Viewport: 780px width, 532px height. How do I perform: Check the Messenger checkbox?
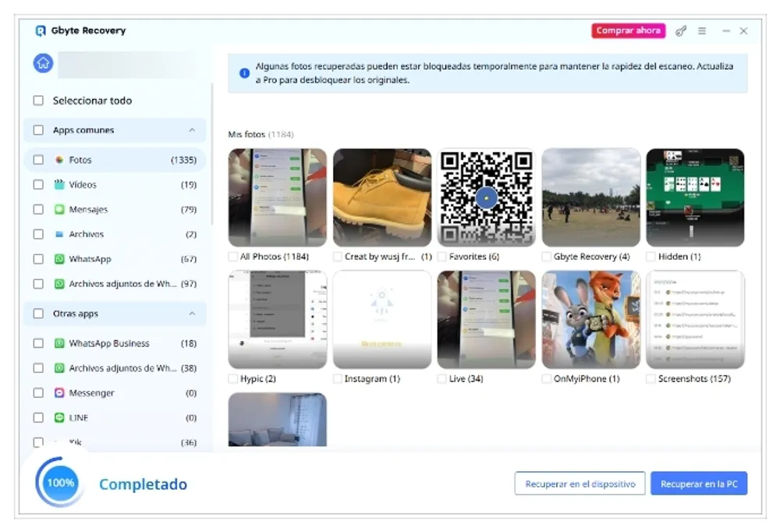(x=38, y=392)
